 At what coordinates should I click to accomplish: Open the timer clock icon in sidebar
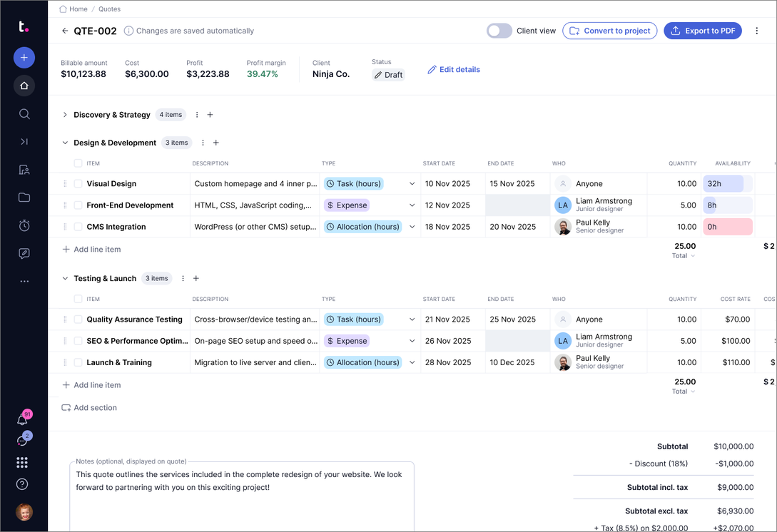coord(24,225)
